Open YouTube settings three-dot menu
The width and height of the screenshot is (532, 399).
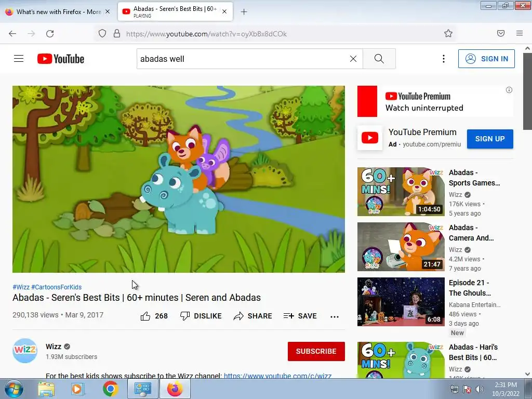444,59
